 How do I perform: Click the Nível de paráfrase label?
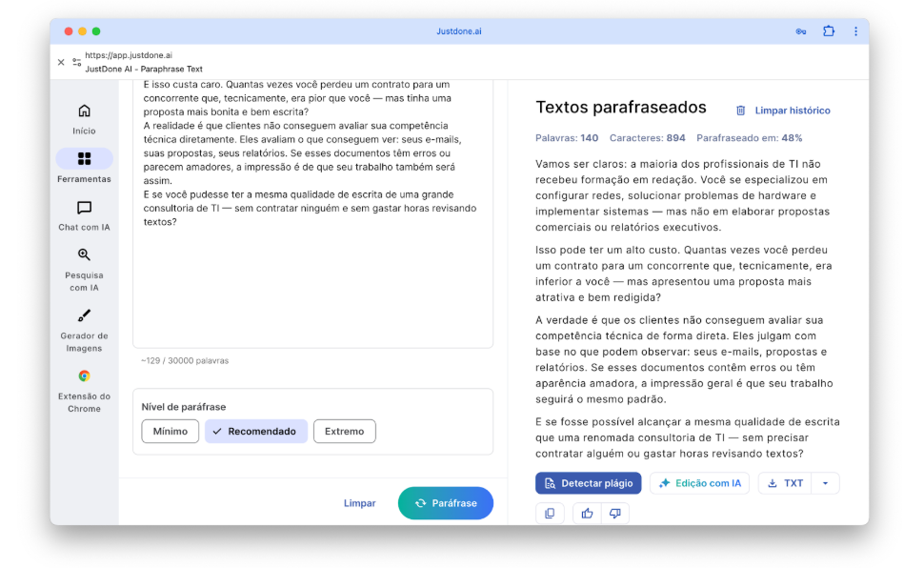click(x=183, y=407)
